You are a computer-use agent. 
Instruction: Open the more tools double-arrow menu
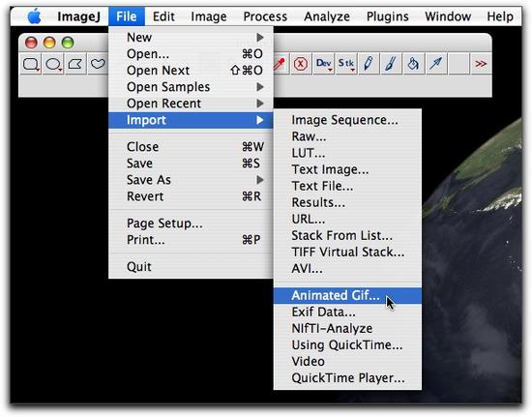point(481,64)
